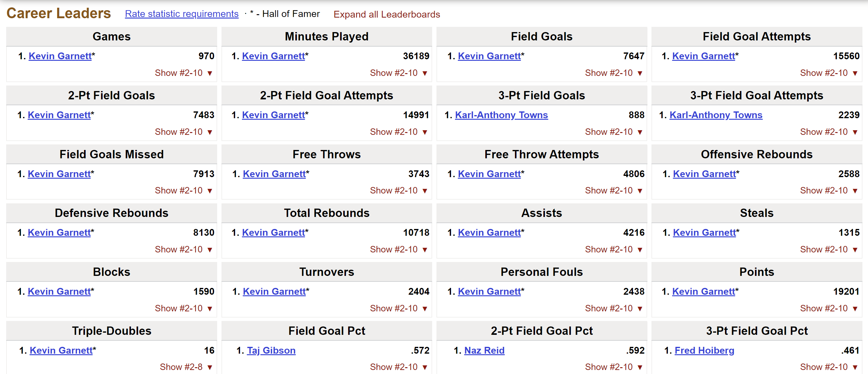Viewport: 868px width, 374px height.
Task: Click Expand all Leaderboards
Action: (x=386, y=14)
